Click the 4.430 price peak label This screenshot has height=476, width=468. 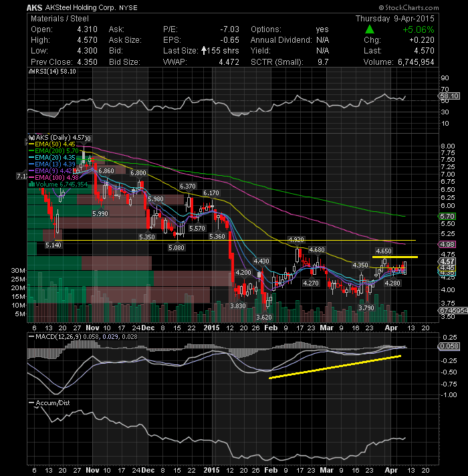tap(261, 261)
